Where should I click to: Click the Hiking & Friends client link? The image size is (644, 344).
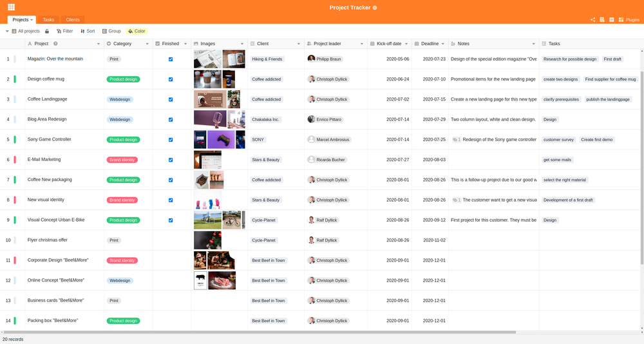click(x=267, y=59)
